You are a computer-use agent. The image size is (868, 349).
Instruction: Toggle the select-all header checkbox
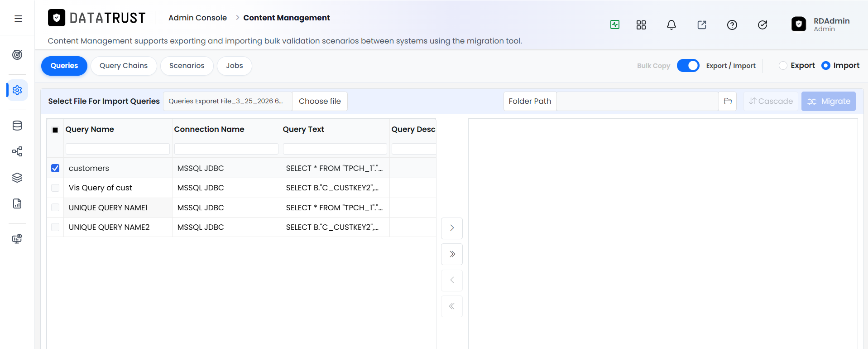tap(55, 130)
